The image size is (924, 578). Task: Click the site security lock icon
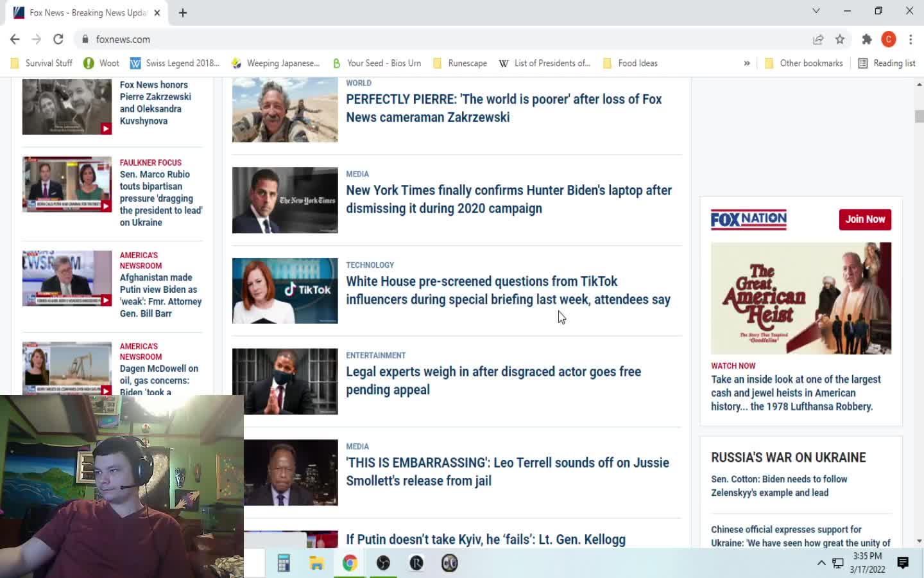click(85, 39)
